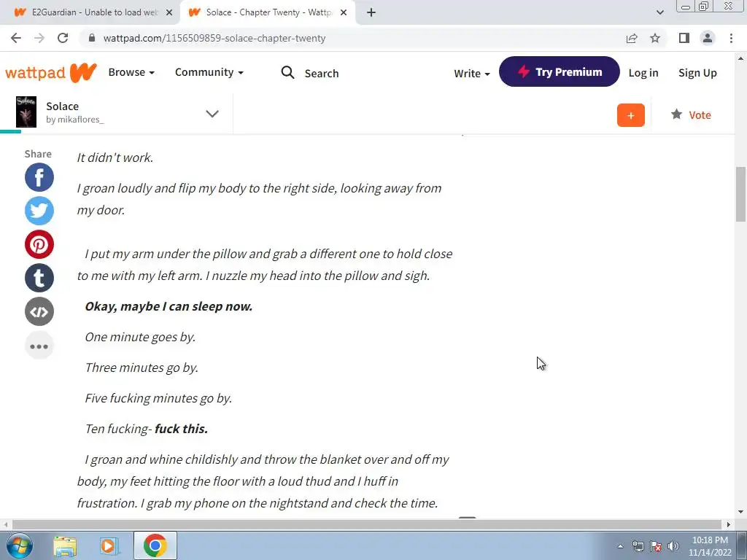Image resolution: width=747 pixels, height=560 pixels.
Task: Toggle the browser side panel
Action: pos(684,38)
